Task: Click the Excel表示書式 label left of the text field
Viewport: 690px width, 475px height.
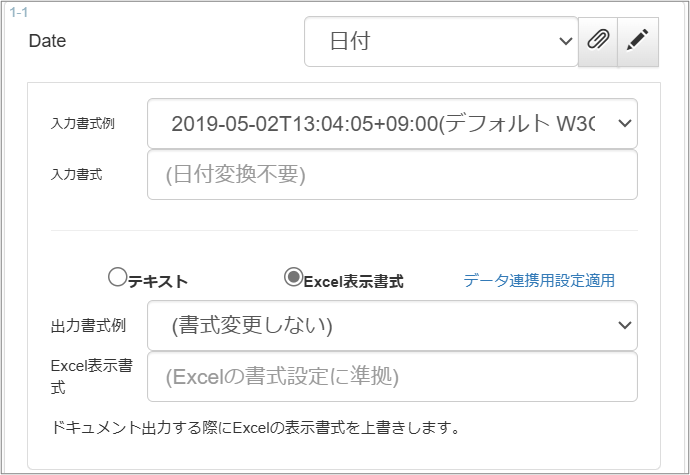Action: pos(92,375)
